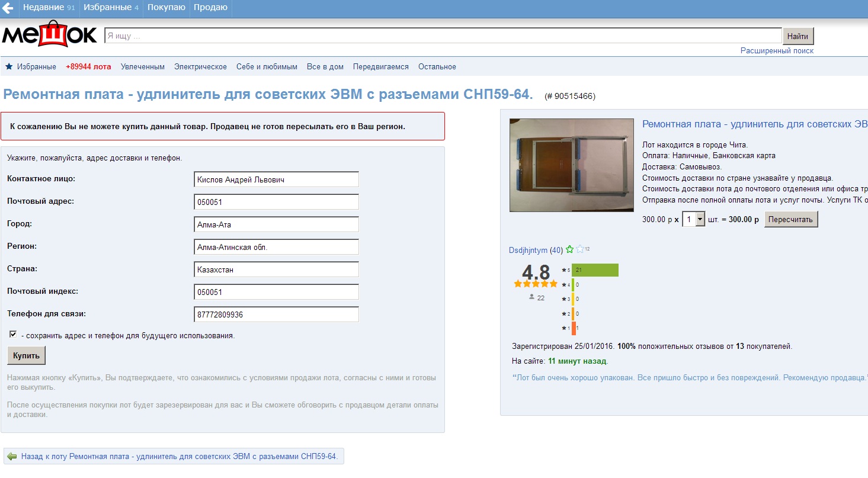Screen dimensions: 868x478
Task: Open the Расширенный поиск link
Action: [777, 51]
